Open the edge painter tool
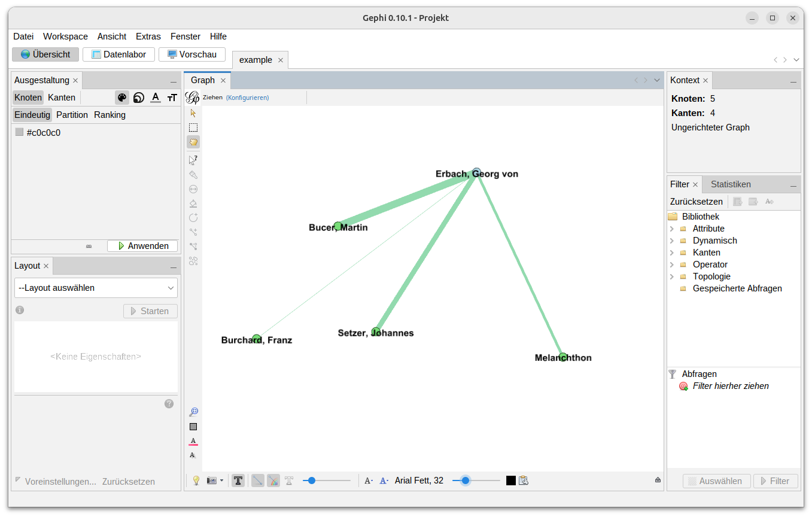This screenshot has width=812, height=517. [x=193, y=175]
